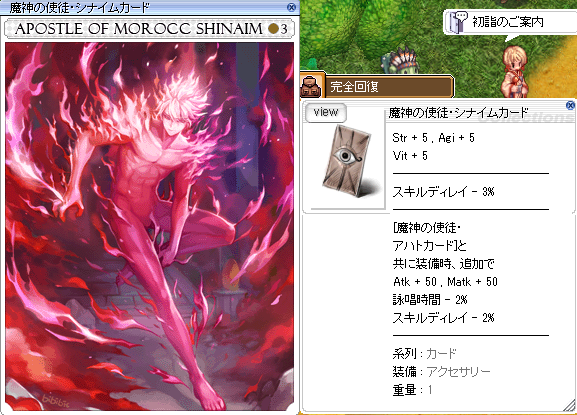Screen dimensions: 577x415
Task: Click the view button above the card icon
Action: [x=326, y=112]
